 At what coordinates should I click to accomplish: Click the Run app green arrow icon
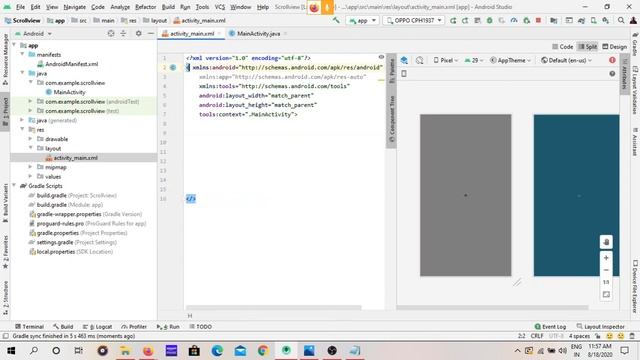point(453,20)
